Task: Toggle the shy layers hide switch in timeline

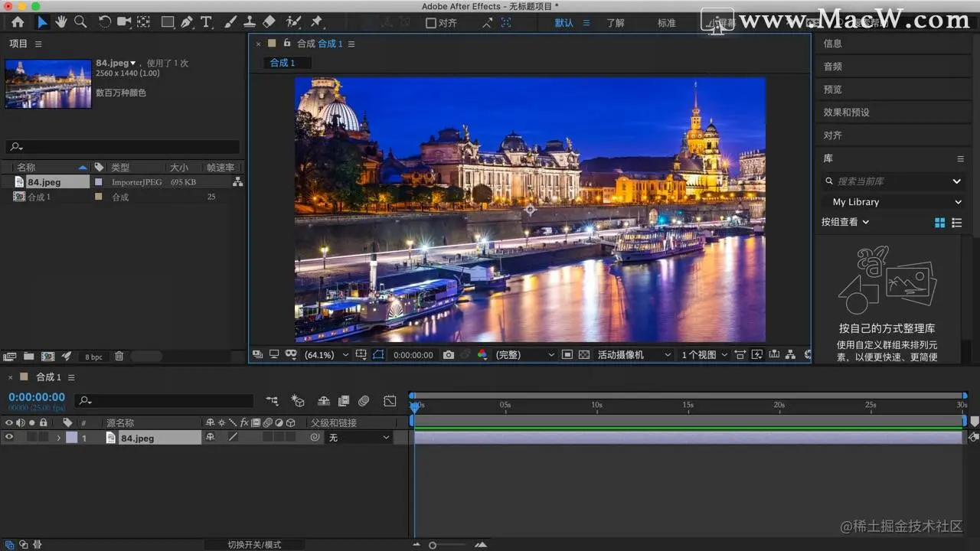Action: [x=324, y=400]
